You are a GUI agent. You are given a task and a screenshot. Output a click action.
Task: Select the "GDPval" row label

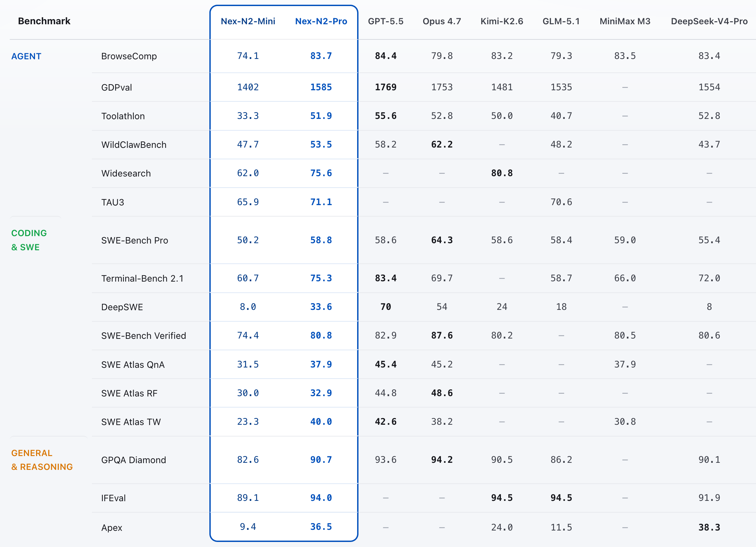[x=116, y=88]
